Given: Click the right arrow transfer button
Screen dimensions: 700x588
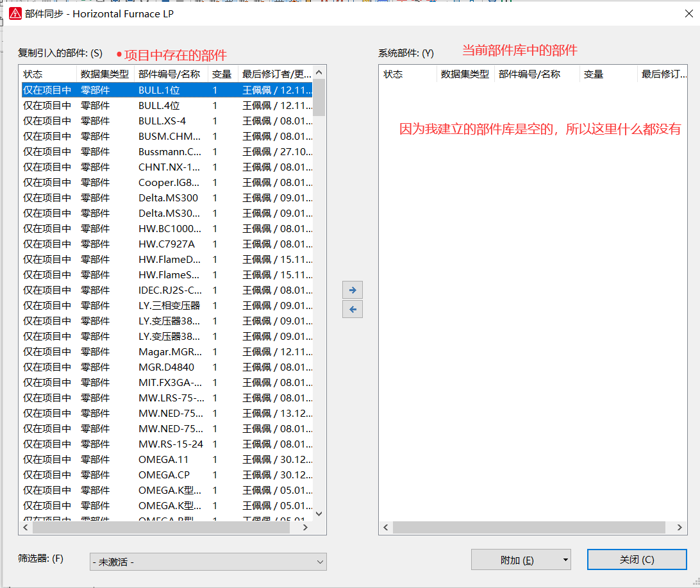Looking at the screenshot, I should pyautogui.click(x=352, y=290).
